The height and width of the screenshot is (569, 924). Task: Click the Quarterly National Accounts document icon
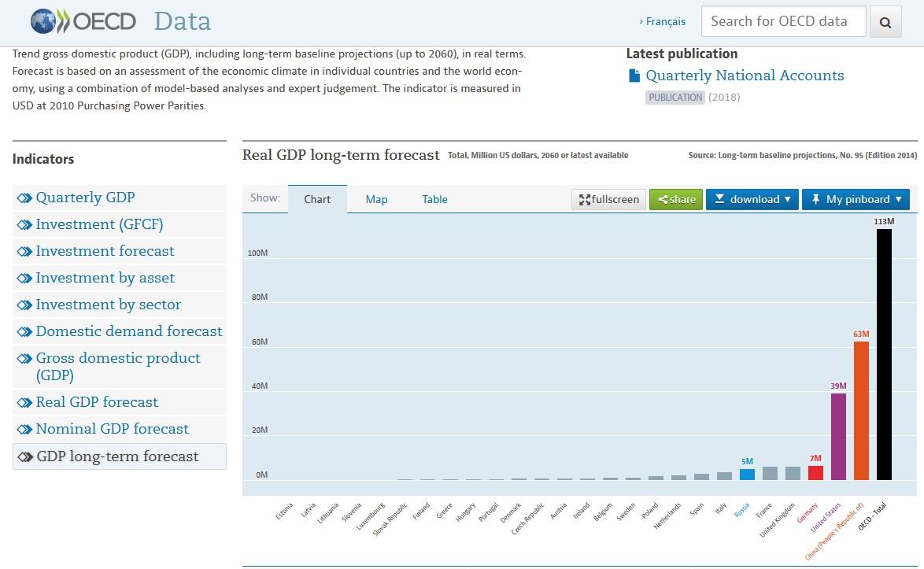(x=634, y=76)
